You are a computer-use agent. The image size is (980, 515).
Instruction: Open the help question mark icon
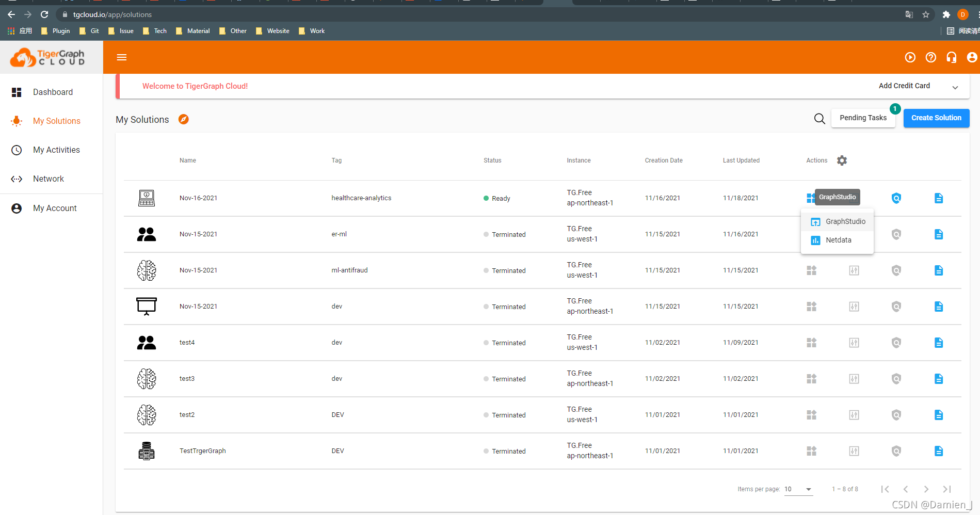coord(931,57)
